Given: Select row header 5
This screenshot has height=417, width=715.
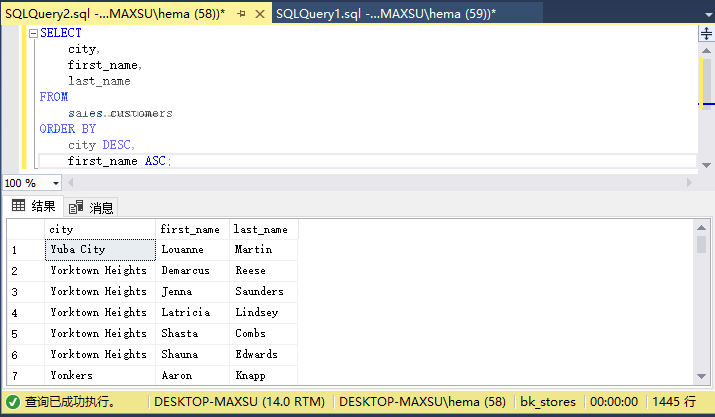Looking at the screenshot, I should pyautogui.click(x=26, y=334).
